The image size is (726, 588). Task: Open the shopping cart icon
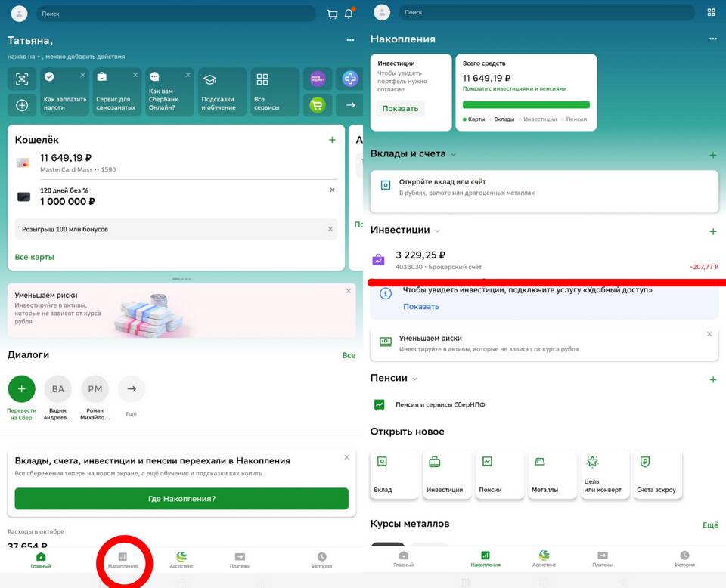tap(332, 14)
